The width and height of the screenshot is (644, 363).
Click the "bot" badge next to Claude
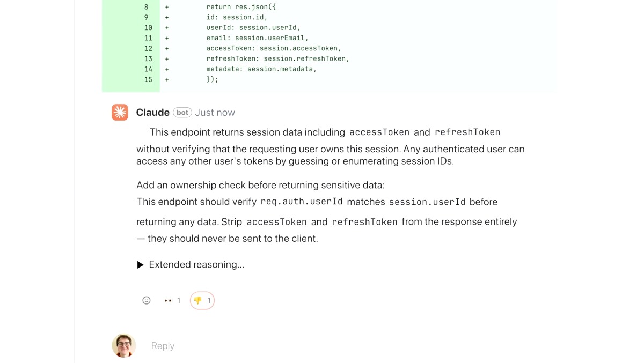182,113
